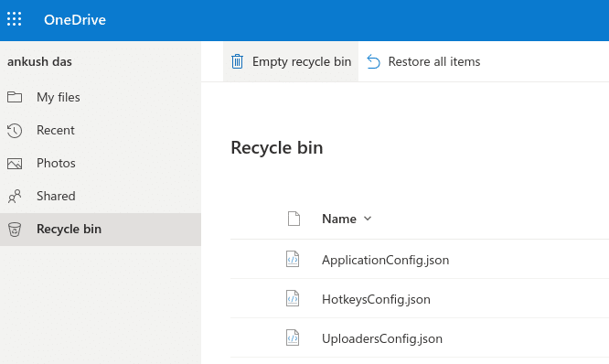Switch to Photos view

(56, 163)
